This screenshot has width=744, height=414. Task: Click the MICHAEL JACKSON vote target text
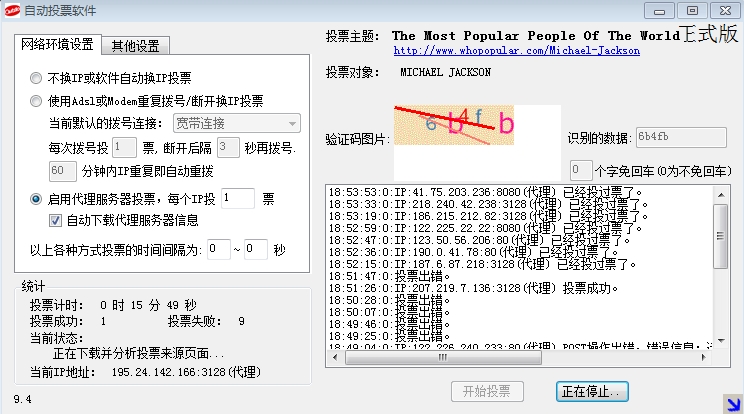coord(446,72)
